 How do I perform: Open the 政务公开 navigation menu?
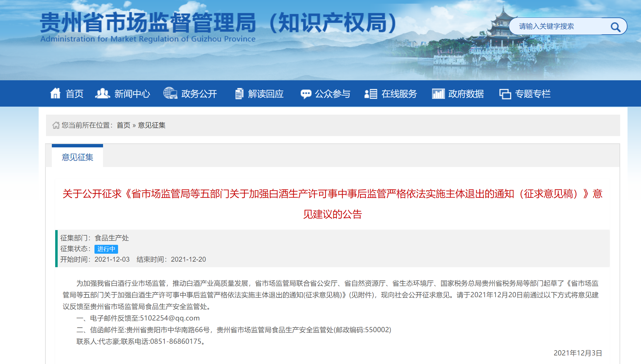coord(199,94)
